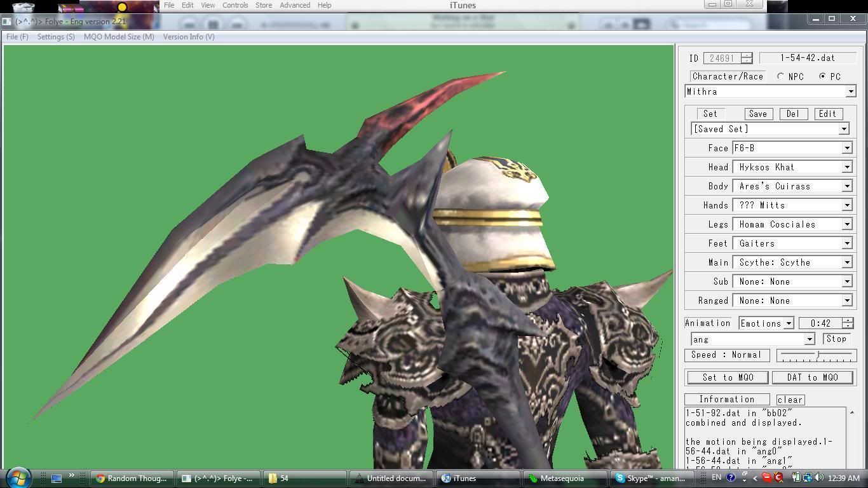Open the iTunes Store menu
868x488 pixels.
coord(264,5)
